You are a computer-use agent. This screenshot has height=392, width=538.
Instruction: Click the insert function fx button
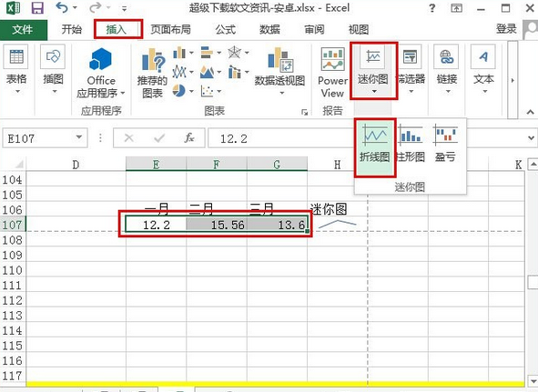[x=189, y=138]
